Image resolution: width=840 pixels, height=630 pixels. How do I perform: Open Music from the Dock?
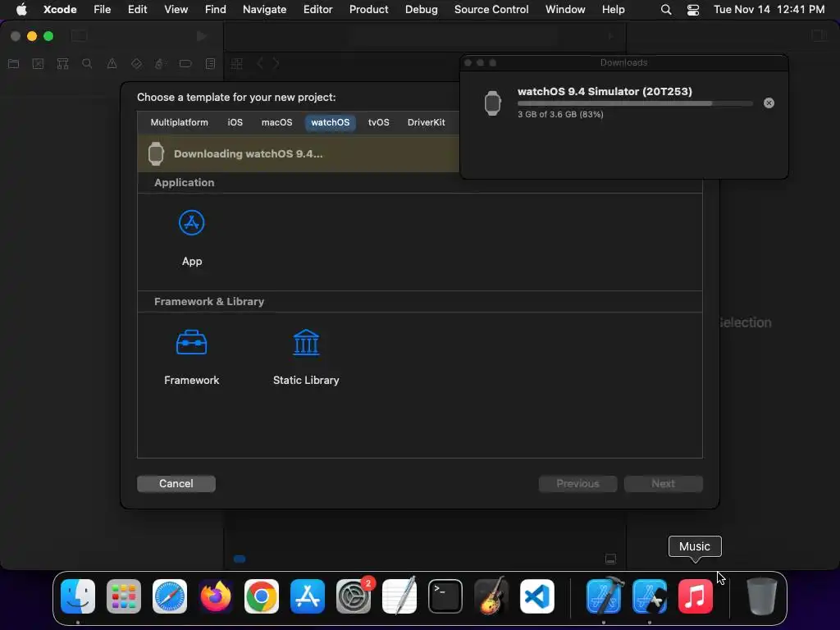(696, 596)
